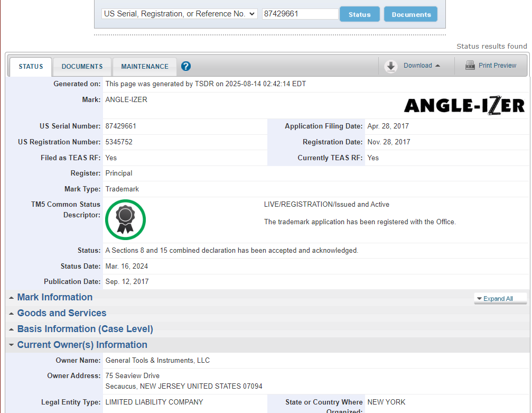Click the serial number input field
The height and width of the screenshot is (413, 532).
(300, 14)
